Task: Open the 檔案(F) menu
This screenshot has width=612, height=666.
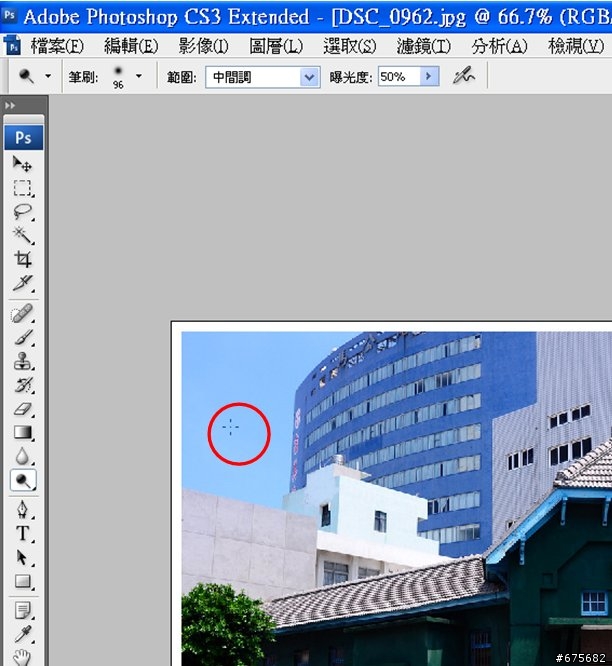Action: pyautogui.click(x=57, y=46)
